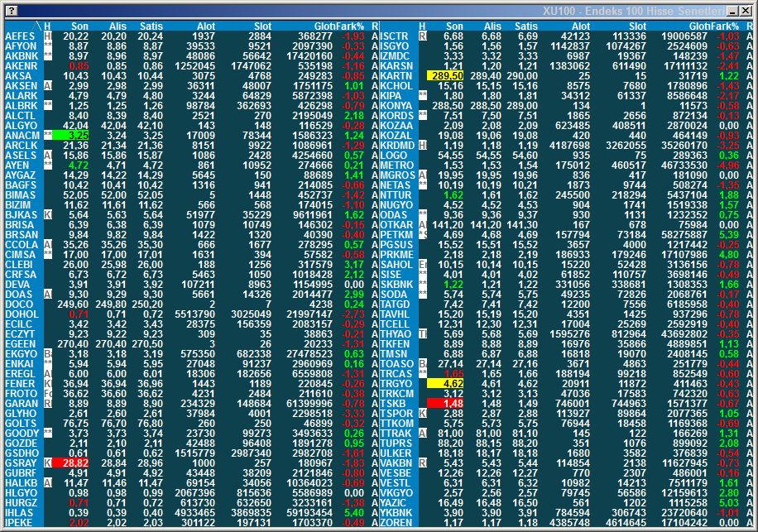Sort by Alot header above ISCTR row
Image resolution: width=758 pixels, height=532 pixels.
(581, 26)
